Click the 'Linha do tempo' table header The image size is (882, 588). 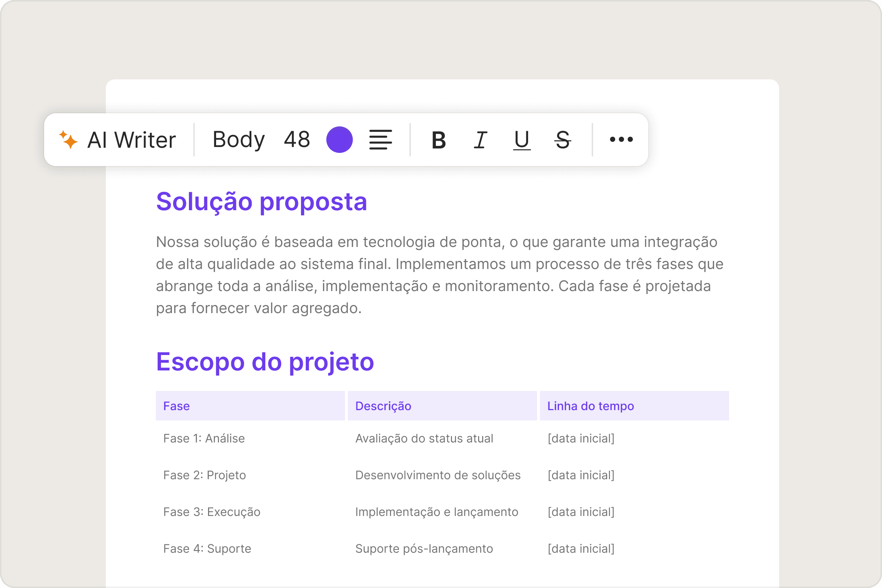click(634, 406)
